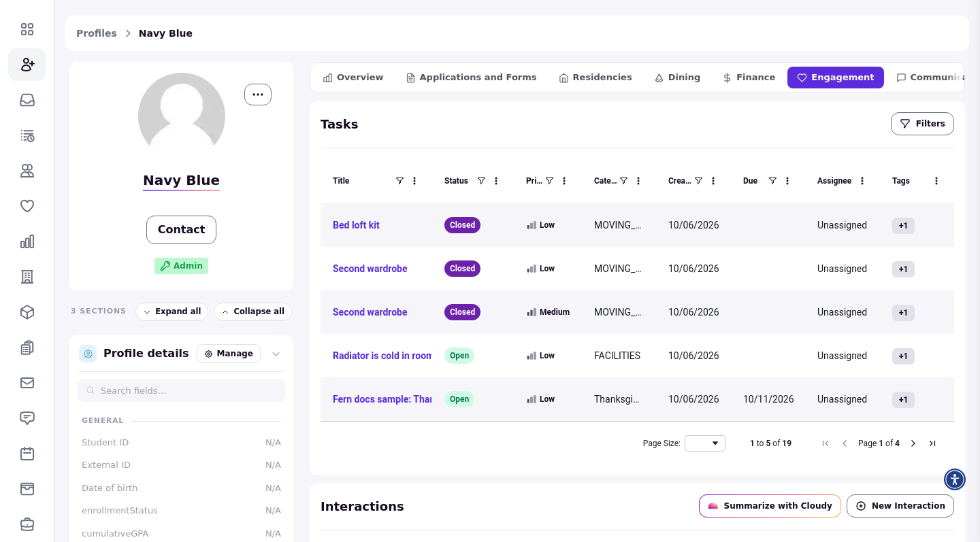Filter tasks by the Due column
980x542 pixels.
(x=772, y=181)
